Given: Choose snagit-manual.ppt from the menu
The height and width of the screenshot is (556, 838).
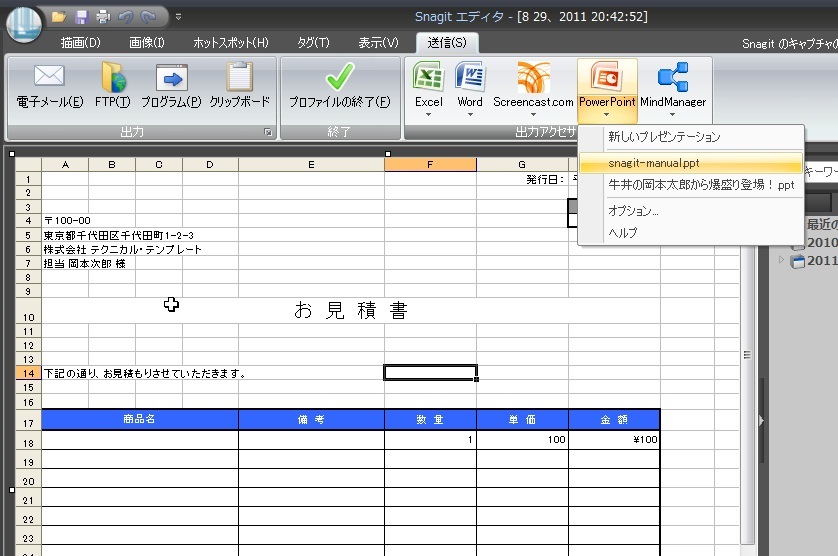Looking at the screenshot, I should pos(691,163).
